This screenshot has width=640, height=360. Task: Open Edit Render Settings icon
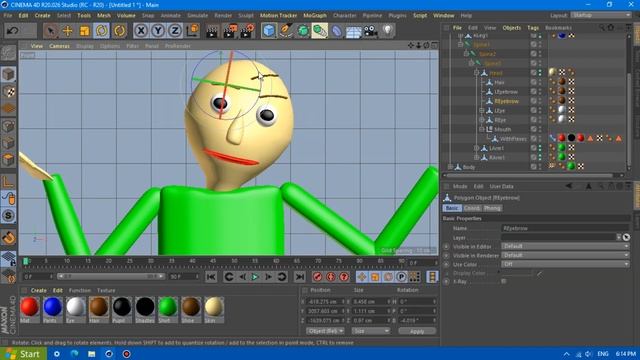[x=248, y=31]
